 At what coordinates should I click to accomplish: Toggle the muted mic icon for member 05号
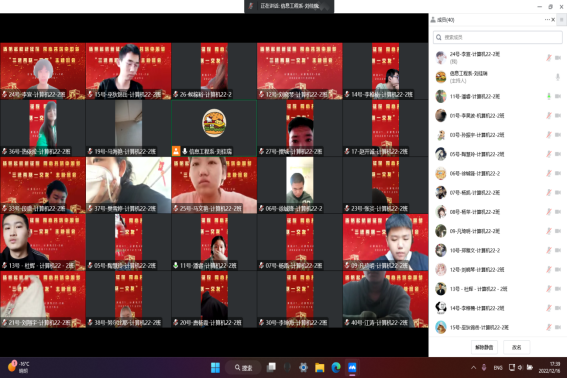pos(549,154)
